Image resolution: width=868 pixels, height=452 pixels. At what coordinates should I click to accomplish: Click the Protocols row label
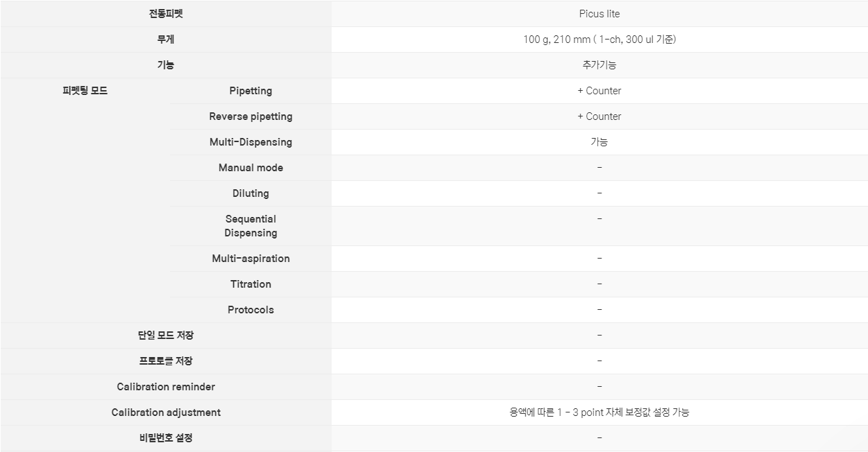(250, 310)
